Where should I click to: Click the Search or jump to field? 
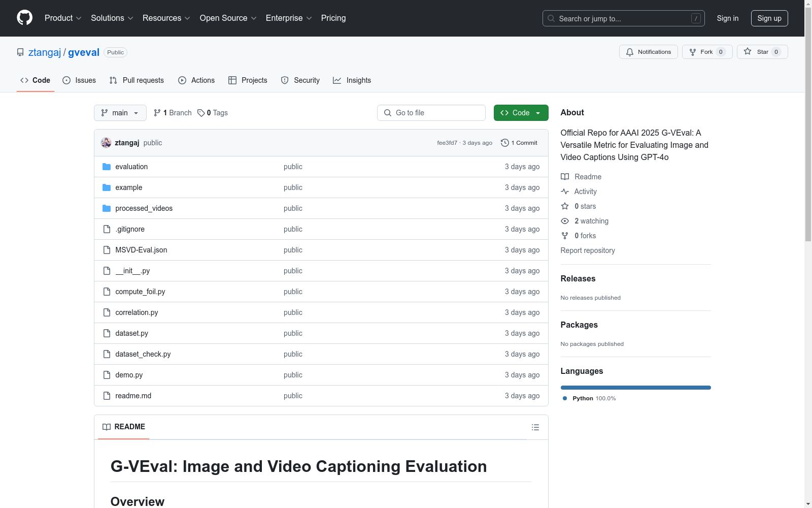coord(624,18)
